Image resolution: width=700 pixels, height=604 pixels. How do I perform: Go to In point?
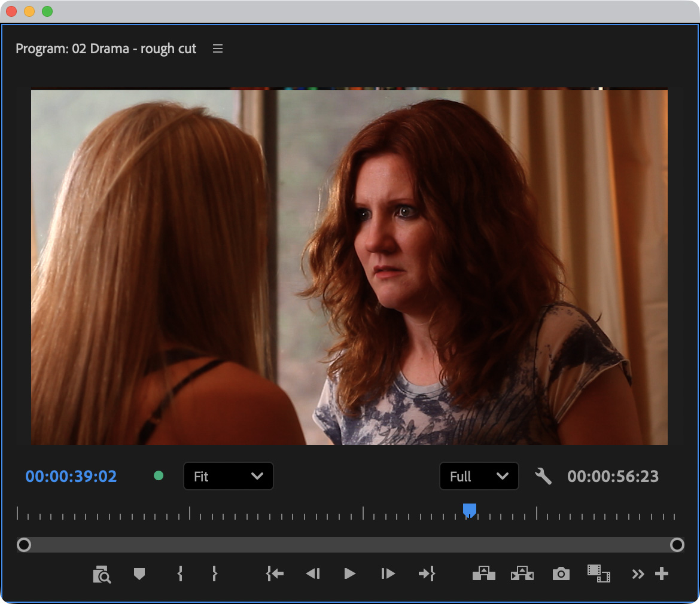pyautogui.click(x=275, y=574)
